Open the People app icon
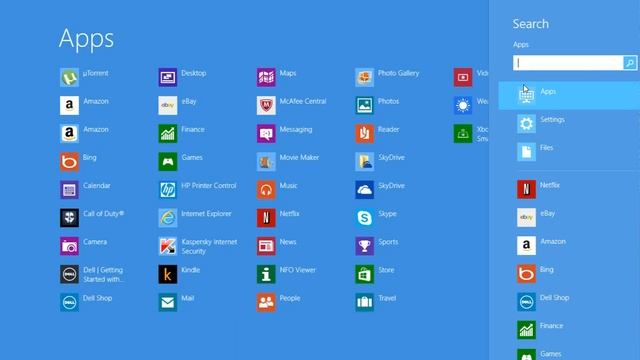The image size is (640, 360). click(266, 302)
